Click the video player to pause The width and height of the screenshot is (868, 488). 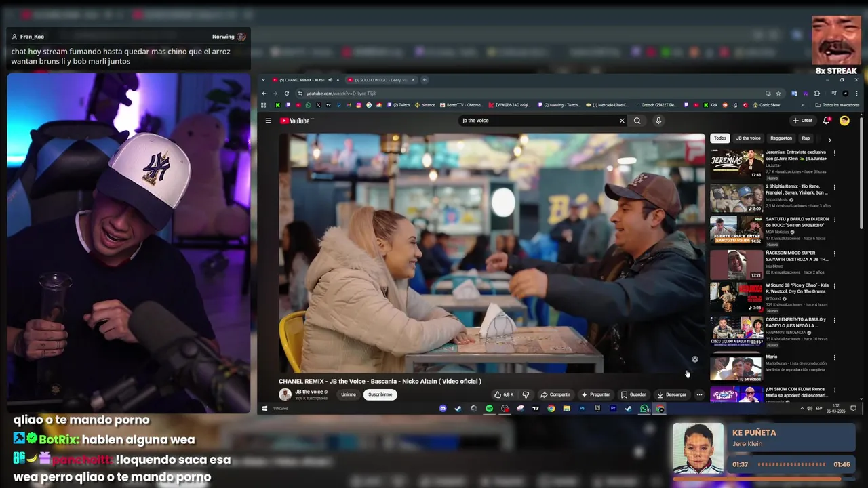point(492,253)
